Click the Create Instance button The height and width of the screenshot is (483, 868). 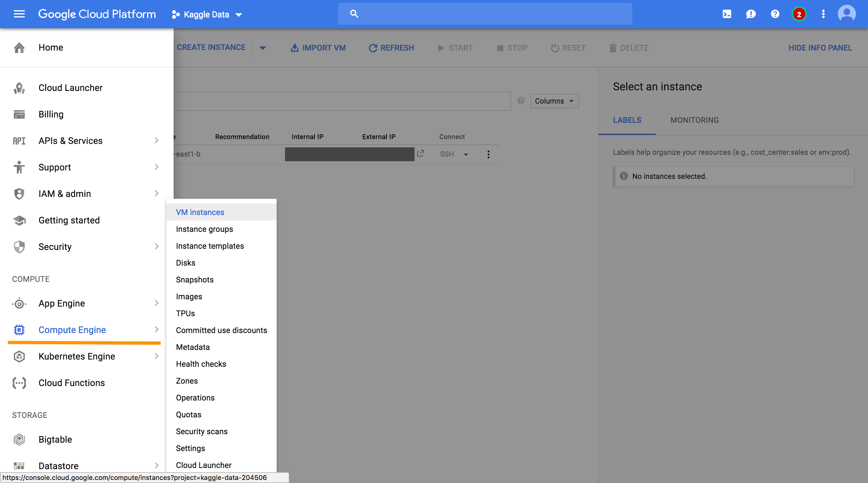(x=211, y=48)
